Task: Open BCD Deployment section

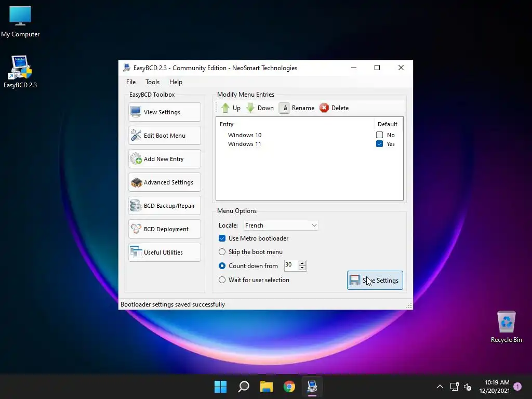Action: click(x=165, y=229)
